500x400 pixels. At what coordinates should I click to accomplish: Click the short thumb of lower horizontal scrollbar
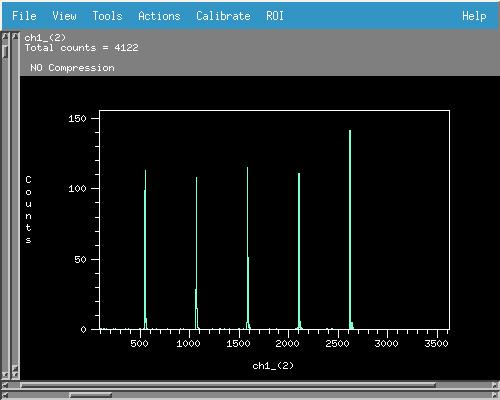point(90,395)
